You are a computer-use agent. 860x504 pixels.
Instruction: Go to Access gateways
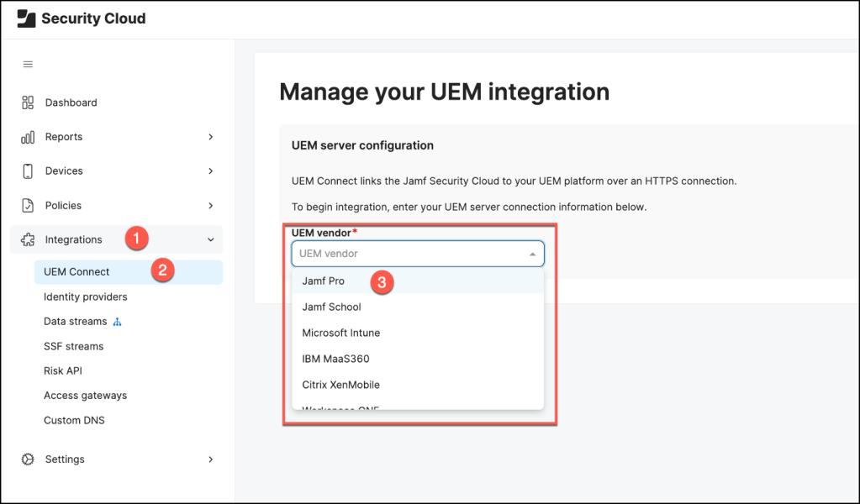pos(85,396)
